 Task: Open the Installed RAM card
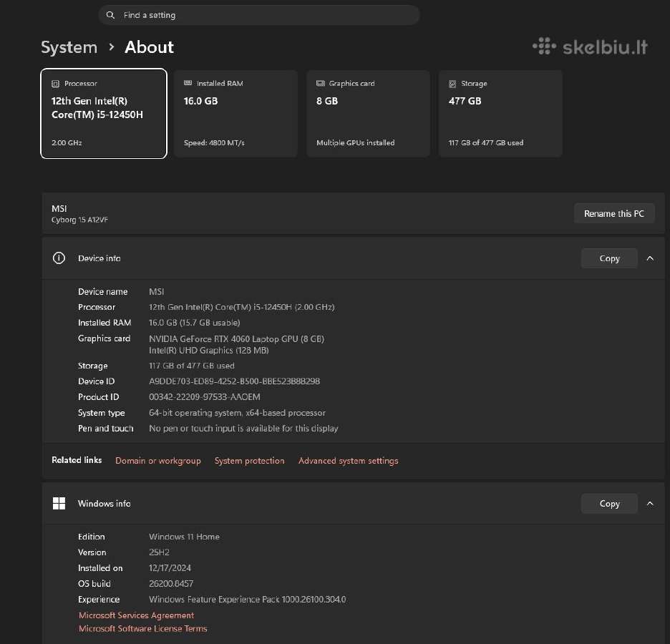pos(236,114)
